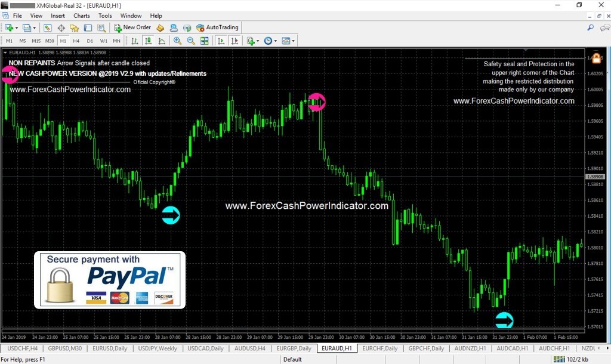Expand the New Chart dropdown arrow

(16, 28)
